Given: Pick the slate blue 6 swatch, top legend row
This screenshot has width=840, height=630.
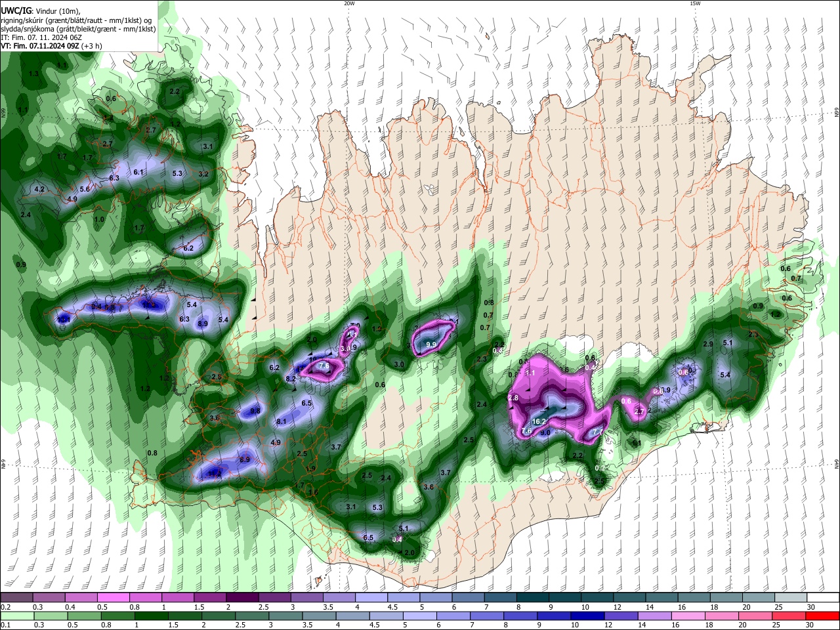Looking at the screenshot, I should pyautogui.click(x=469, y=597).
